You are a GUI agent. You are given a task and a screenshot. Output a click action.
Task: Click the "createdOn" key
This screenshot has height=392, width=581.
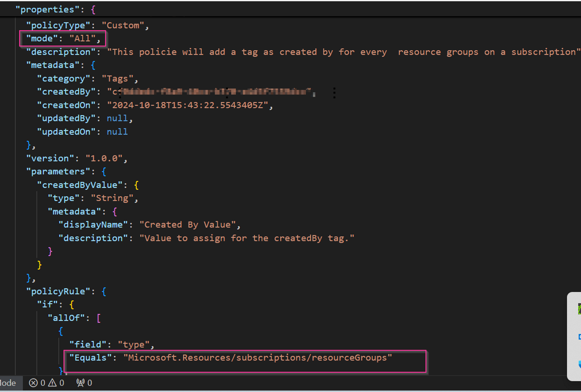tap(66, 105)
